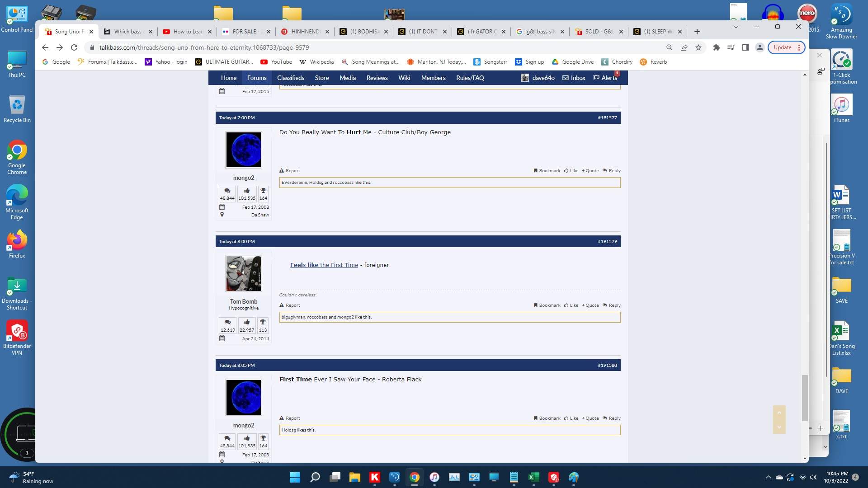Switch to the 'FOR SALE' tab
The width and height of the screenshot is (868, 488).
point(246,32)
